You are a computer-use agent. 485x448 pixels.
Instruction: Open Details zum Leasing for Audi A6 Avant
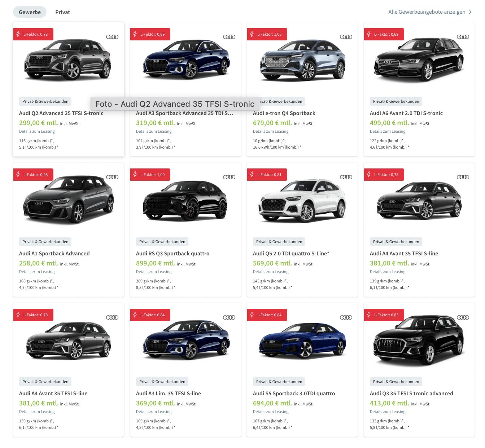(388, 131)
